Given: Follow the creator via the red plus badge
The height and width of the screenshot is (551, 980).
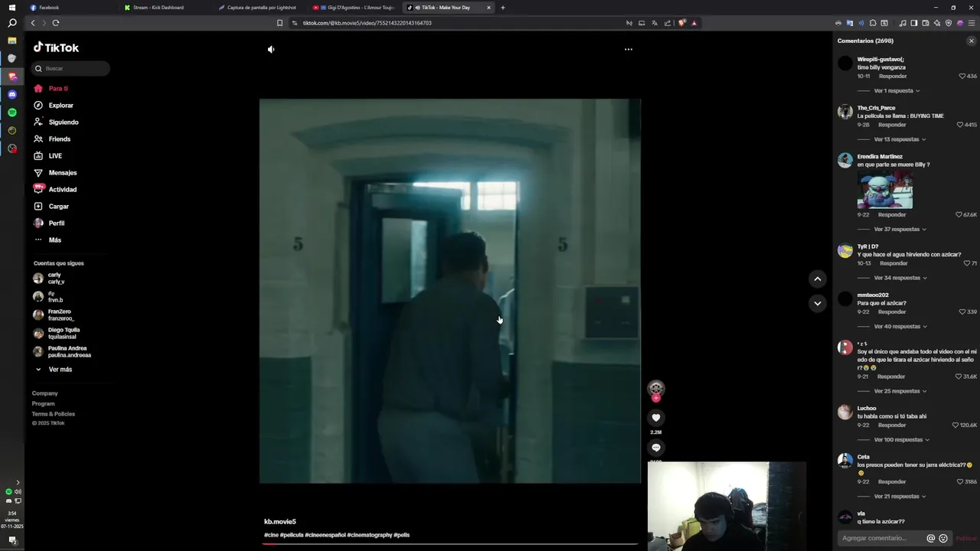Looking at the screenshot, I should click(656, 398).
